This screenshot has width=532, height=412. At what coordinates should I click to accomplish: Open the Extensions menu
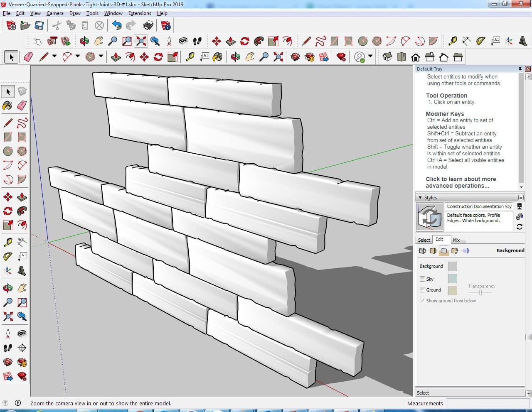click(x=140, y=13)
